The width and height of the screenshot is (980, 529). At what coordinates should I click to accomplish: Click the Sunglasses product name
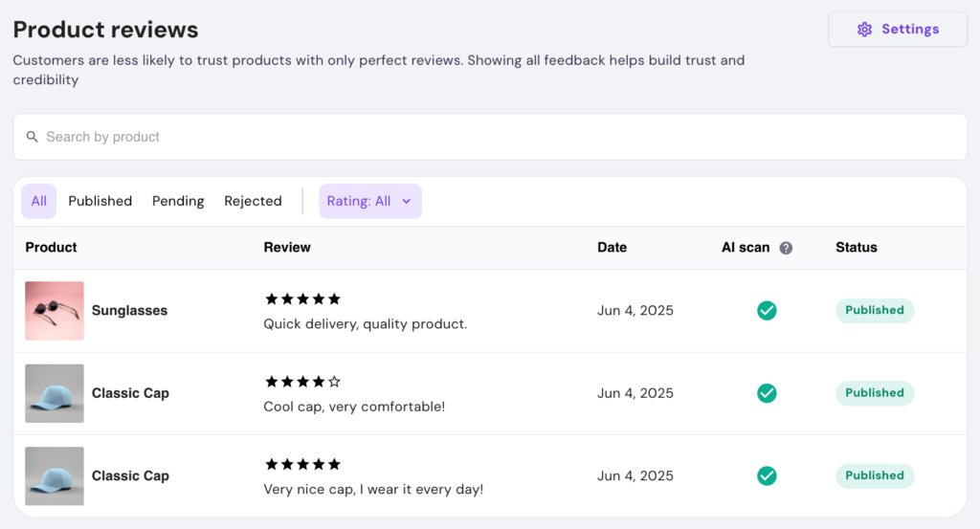[129, 311]
